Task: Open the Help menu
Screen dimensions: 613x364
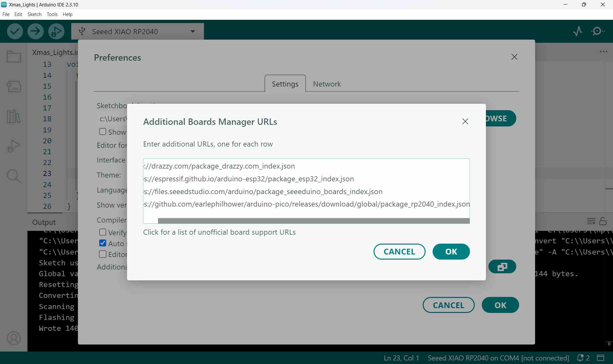Action: [x=68, y=14]
